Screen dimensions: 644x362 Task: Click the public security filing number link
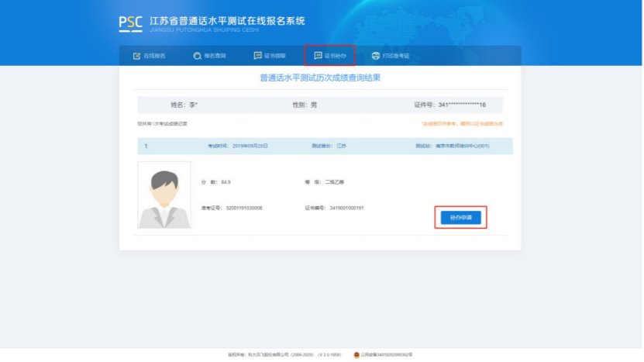point(387,354)
